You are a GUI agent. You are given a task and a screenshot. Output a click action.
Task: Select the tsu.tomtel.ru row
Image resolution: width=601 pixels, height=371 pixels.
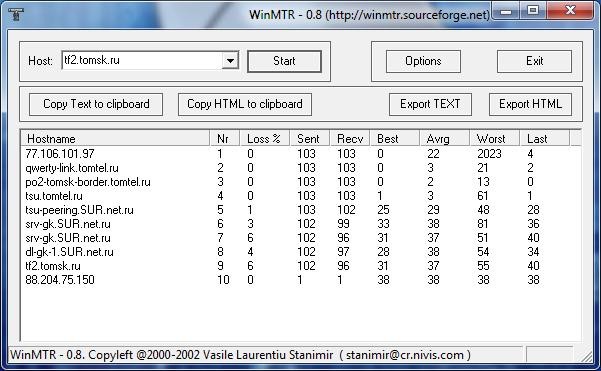(301, 196)
